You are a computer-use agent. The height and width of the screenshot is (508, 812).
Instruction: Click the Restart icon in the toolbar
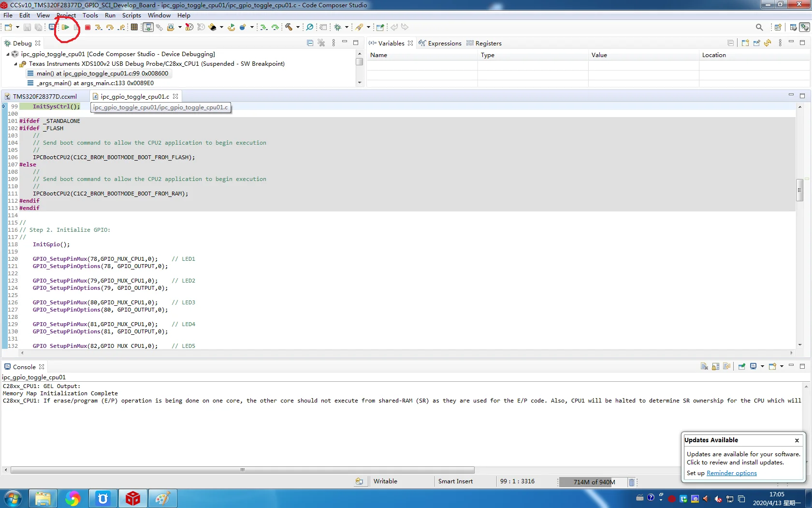click(231, 28)
